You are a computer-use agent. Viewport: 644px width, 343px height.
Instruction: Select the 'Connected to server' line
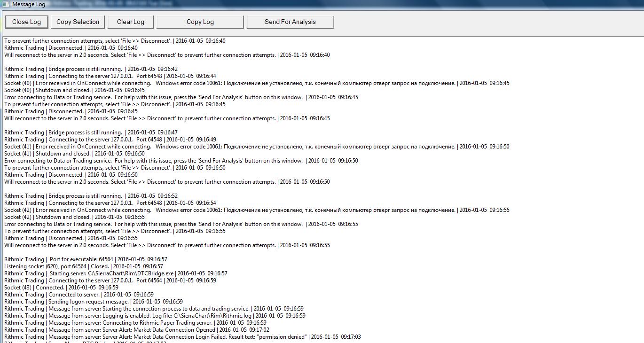tap(79, 295)
